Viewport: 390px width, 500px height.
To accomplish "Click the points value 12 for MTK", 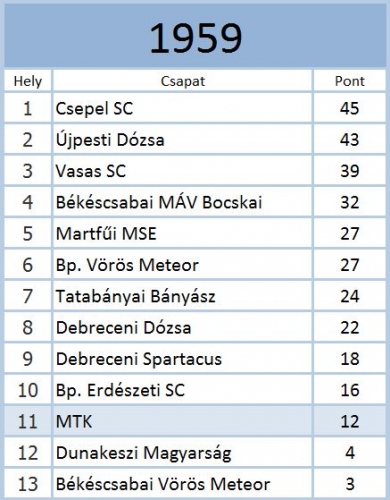I will pos(350,421).
